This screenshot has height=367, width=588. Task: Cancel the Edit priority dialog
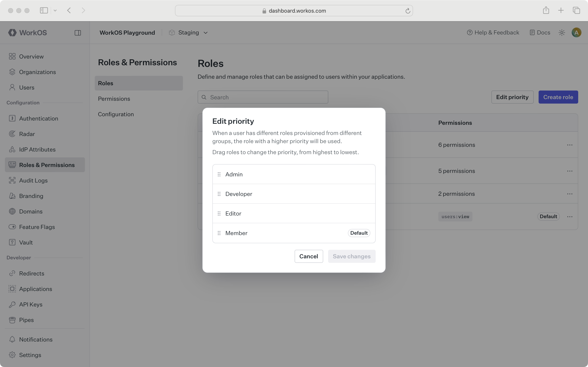click(308, 256)
